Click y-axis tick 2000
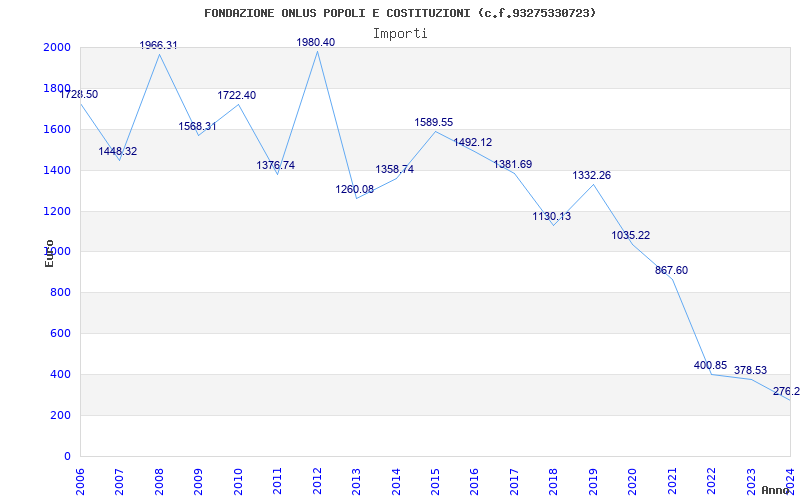The height and width of the screenshot is (500, 800). (x=57, y=47)
